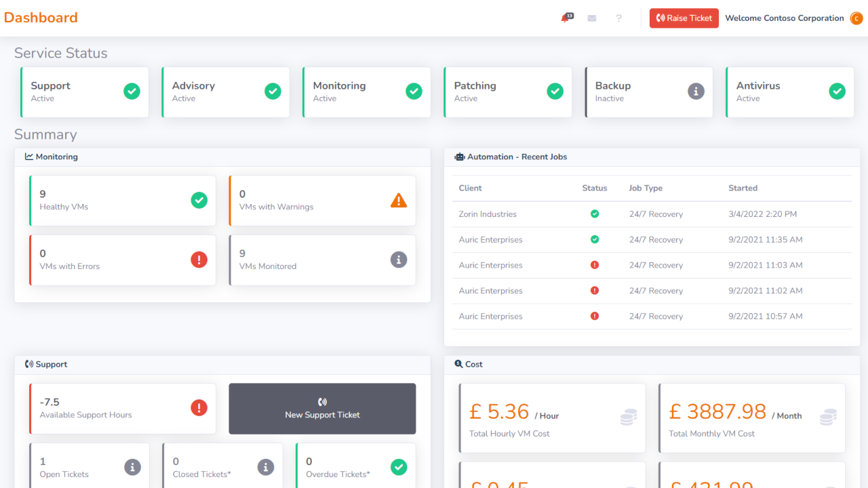
Task: Open the Support service status card
Action: coord(85,92)
